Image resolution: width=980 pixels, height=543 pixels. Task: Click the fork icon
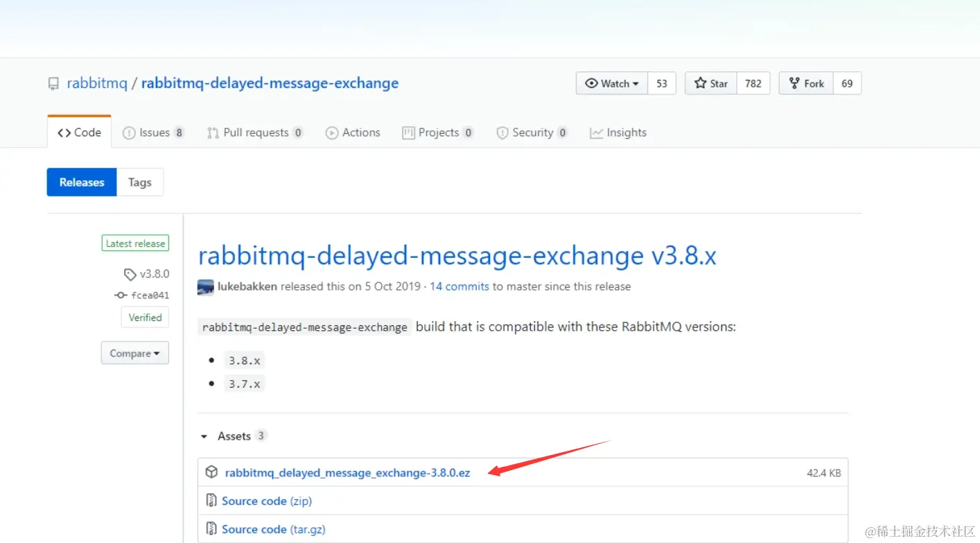(x=794, y=83)
